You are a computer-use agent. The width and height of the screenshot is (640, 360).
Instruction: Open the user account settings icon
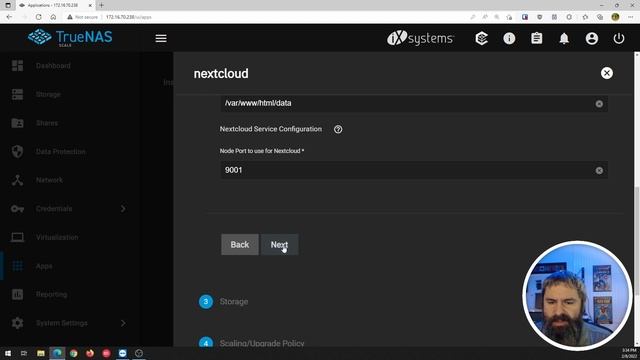591,38
